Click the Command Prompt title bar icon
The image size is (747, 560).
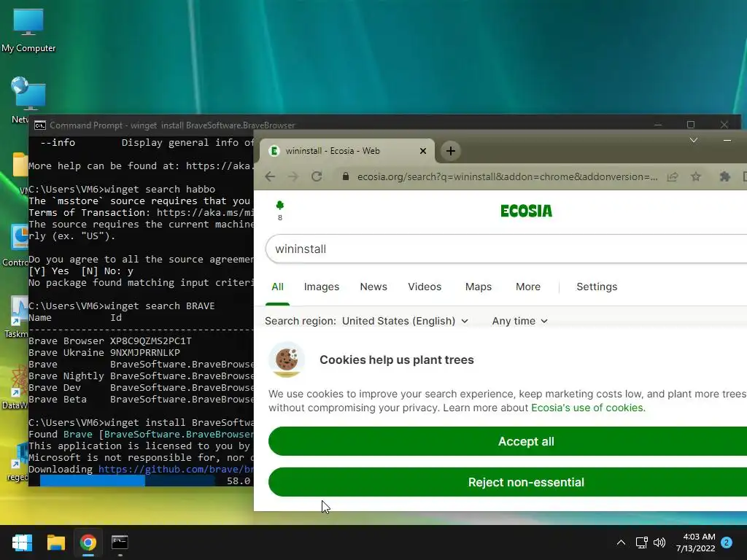(x=40, y=125)
